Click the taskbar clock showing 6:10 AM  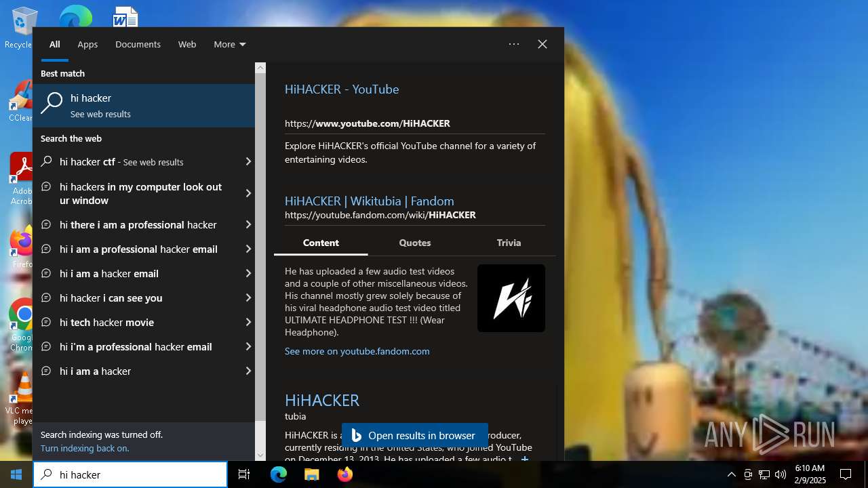(810, 474)
